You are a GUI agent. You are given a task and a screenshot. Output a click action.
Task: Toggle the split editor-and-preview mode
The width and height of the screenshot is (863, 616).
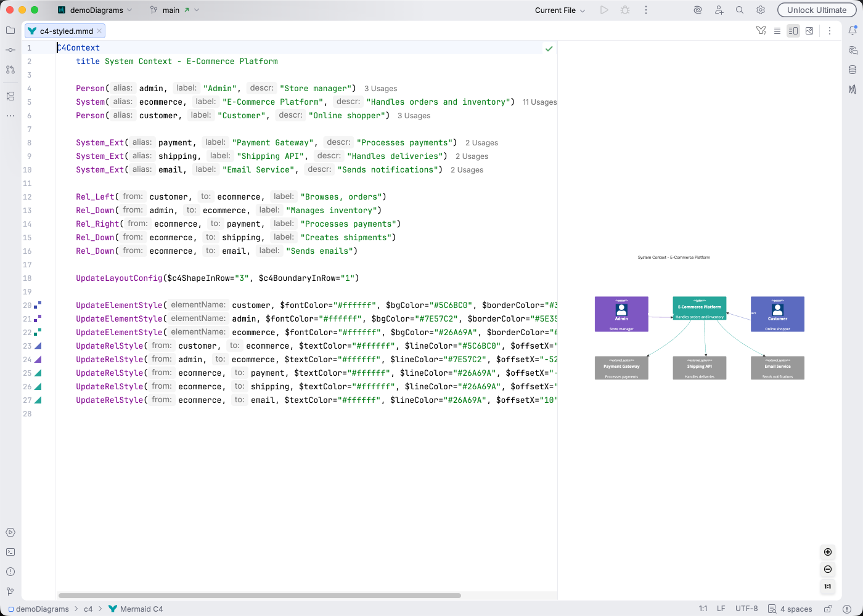(793, 30)
